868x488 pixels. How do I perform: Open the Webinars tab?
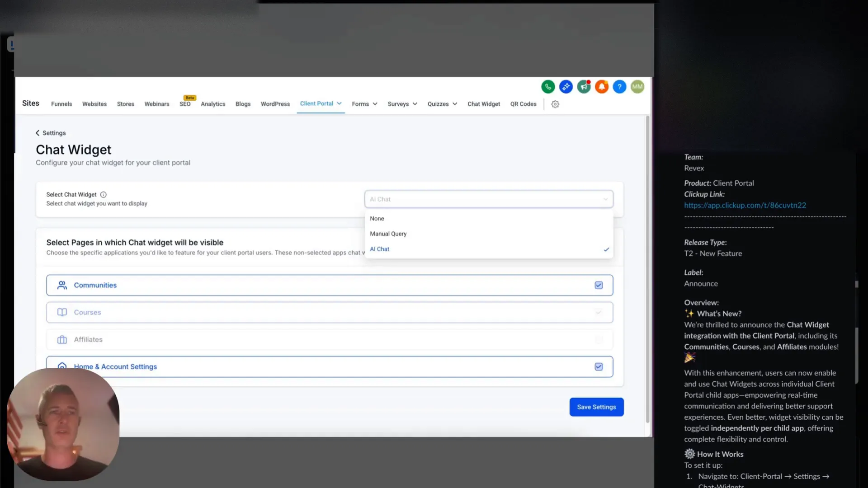pyautogui.click(x=157, y=104)
